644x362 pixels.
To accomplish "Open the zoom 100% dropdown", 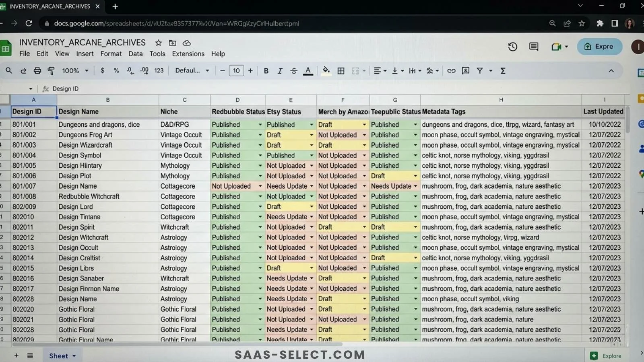I will pos(75,71).
